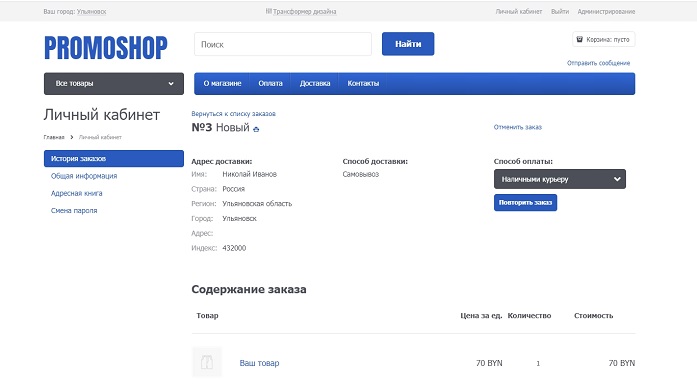The image size is (697, 387).
Task: Expand the Наличными курьеру payment dropdown
Action: click(560, 179)
